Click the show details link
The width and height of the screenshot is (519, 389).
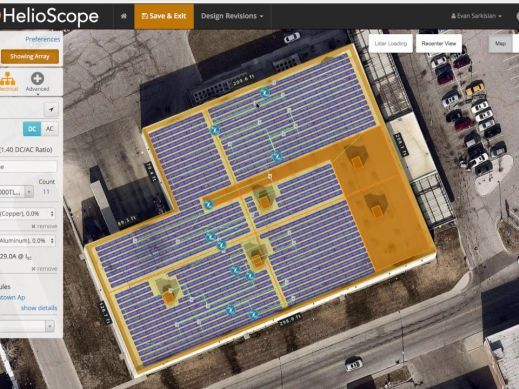coord(39,308)
